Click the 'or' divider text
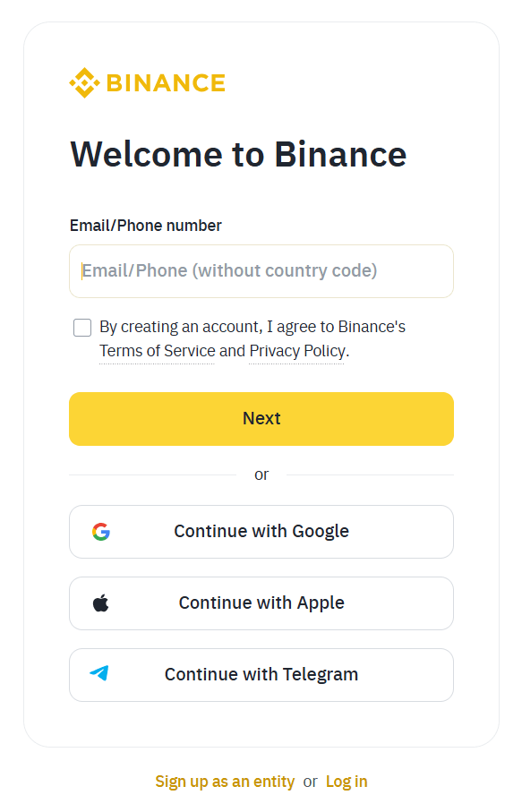Viewport: 522px width, 812px height. [x=261, y=474]
